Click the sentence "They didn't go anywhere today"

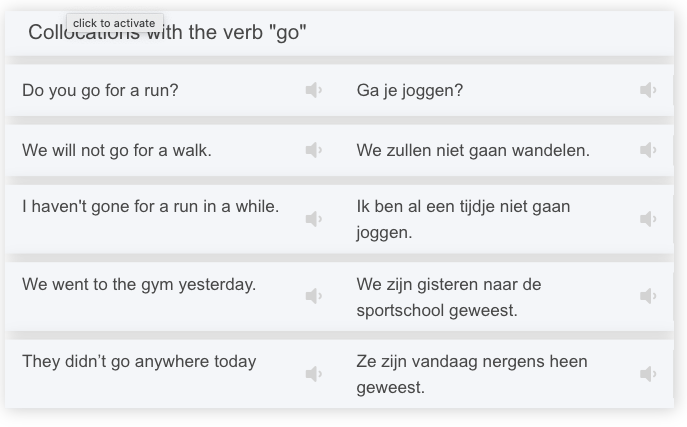pos(139,361)
